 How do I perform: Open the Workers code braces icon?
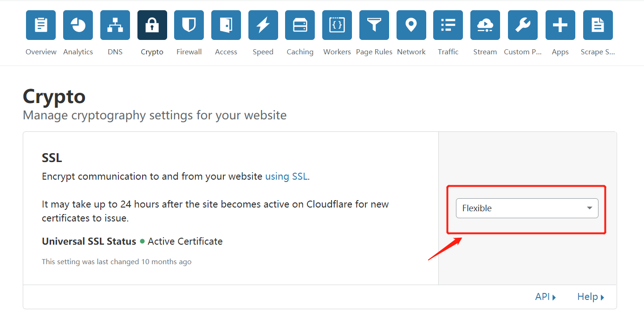point(337,25)
